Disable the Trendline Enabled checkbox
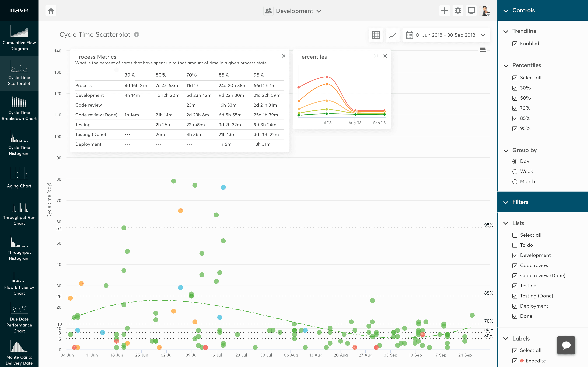The width and height of the screenshot is (588, 367). [x=515, y=44]
